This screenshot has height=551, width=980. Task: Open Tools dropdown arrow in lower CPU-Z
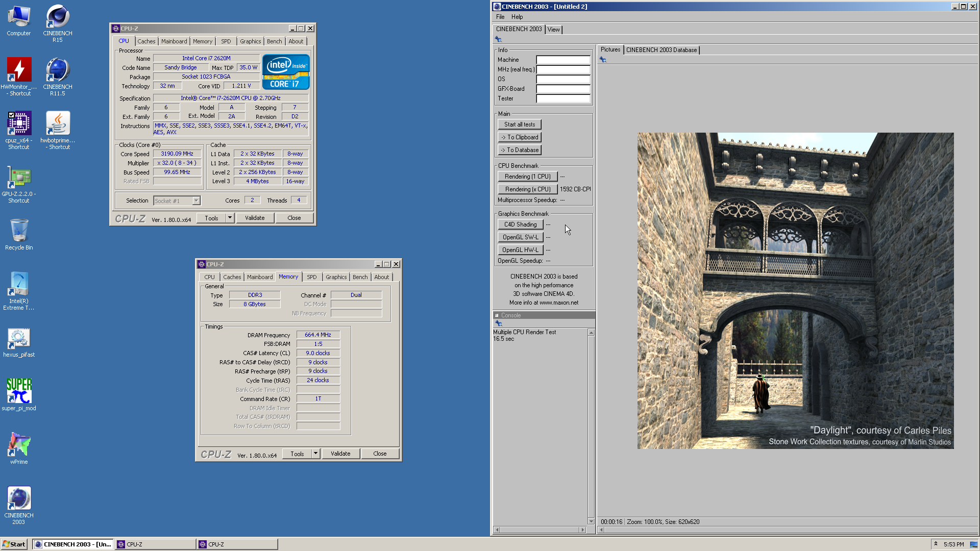315,454
